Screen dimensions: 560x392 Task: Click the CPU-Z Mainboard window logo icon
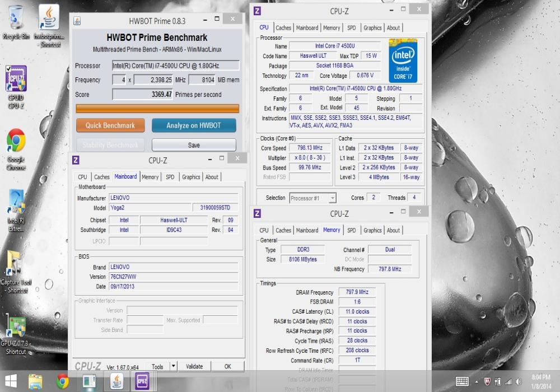[76, 160]
